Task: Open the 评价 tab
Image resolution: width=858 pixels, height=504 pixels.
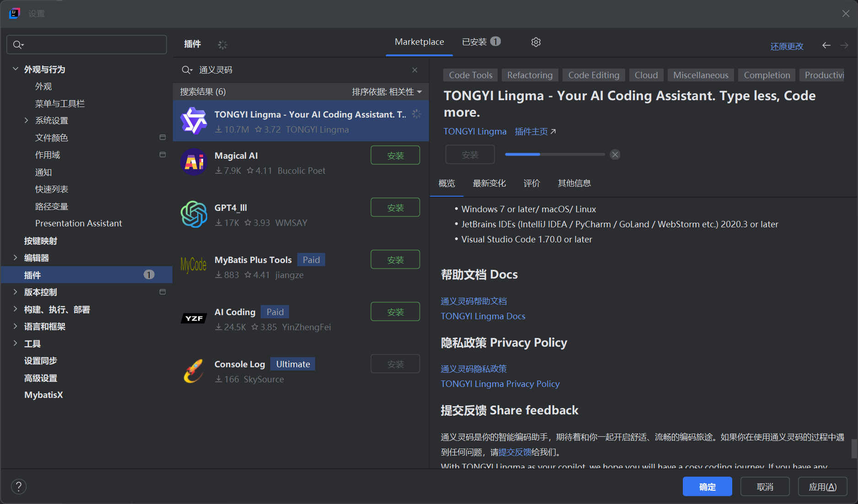Action: [532, 183]
